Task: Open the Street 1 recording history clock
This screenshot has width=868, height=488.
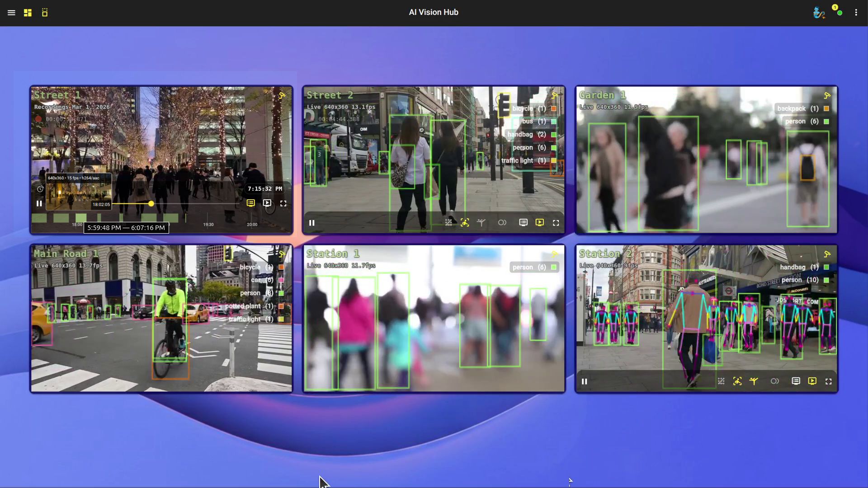Action: click(40, 189)
